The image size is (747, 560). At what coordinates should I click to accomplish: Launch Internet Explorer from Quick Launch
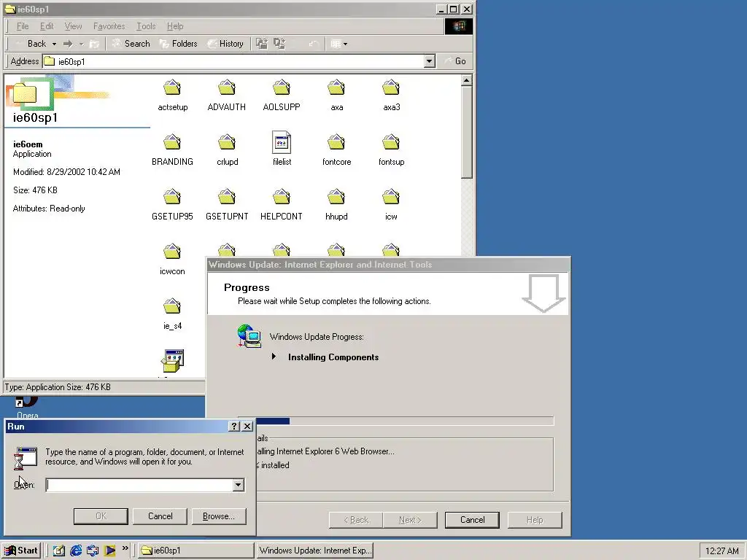point(76,551)
